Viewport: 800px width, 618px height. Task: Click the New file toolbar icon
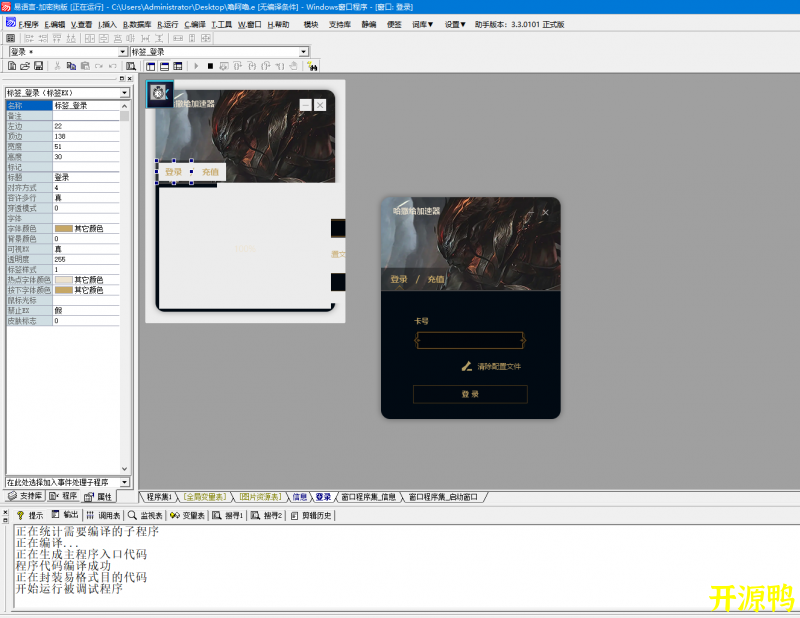coord(12,66)
